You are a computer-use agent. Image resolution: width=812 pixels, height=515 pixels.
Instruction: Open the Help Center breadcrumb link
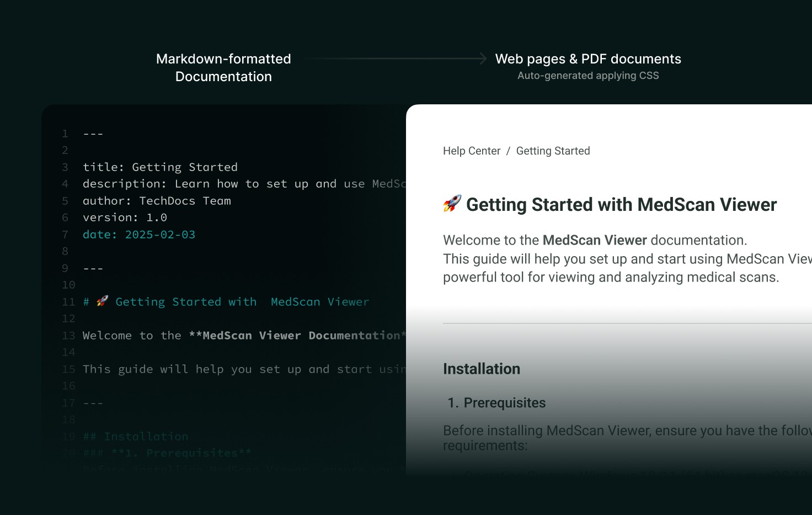pos(472,151)
